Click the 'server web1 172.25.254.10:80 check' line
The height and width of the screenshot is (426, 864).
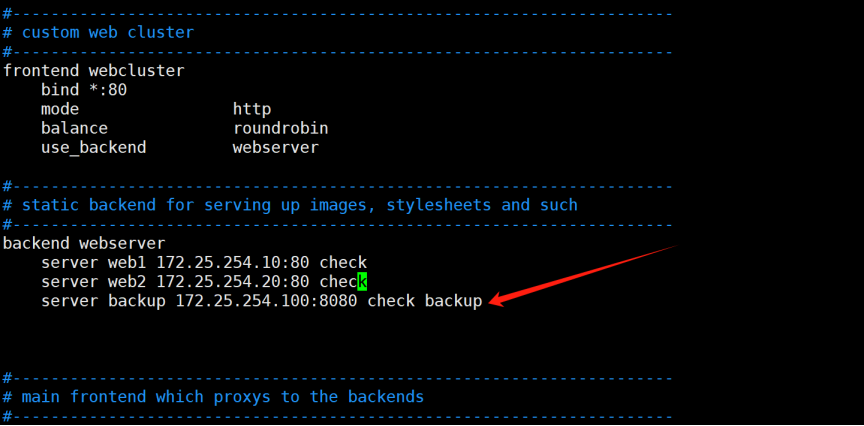coord(204,262)
